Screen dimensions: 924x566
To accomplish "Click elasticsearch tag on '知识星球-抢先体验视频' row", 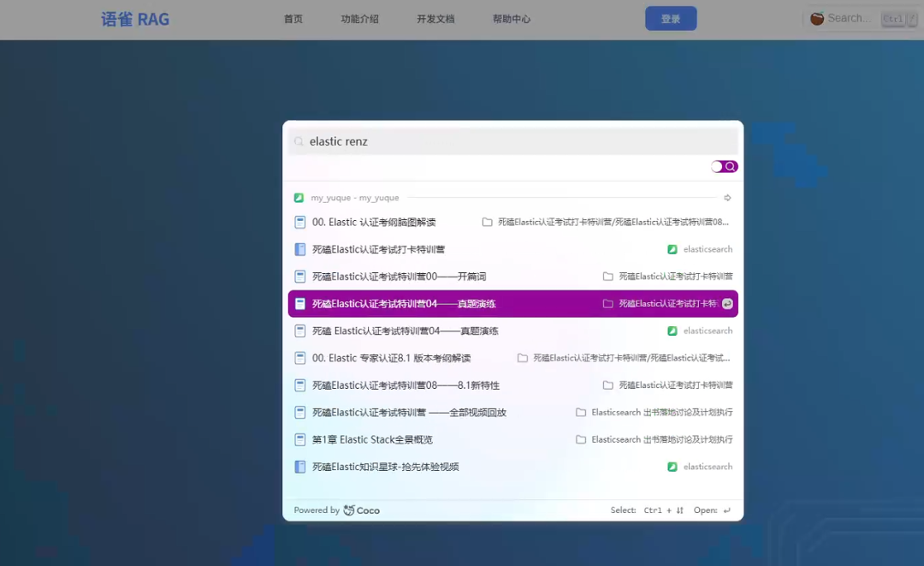I will click(700, 467).
